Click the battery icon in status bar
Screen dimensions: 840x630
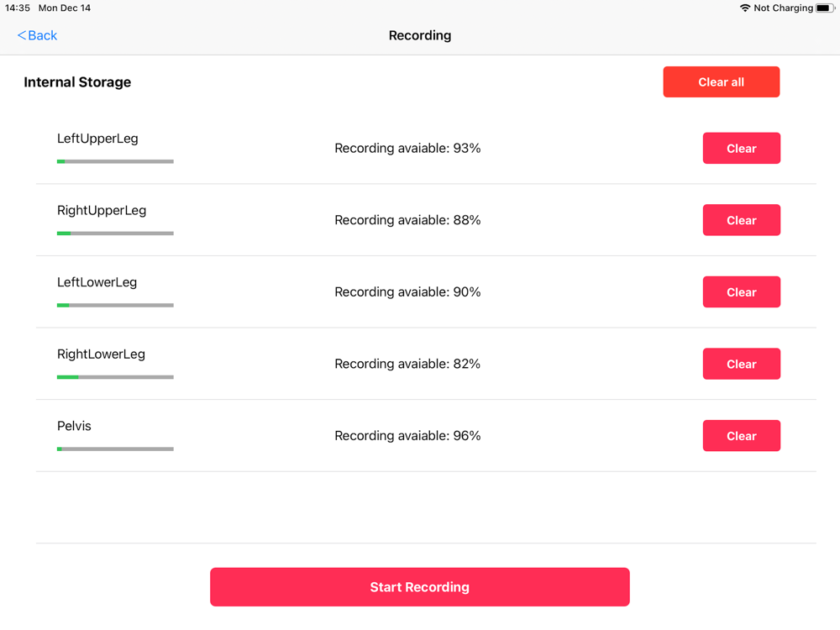coord(825,8)
